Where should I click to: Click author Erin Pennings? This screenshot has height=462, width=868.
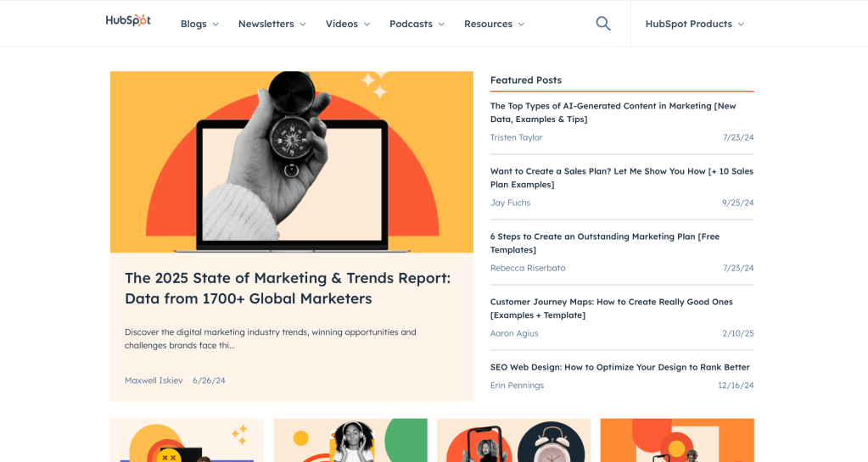(x=517, y=386)
